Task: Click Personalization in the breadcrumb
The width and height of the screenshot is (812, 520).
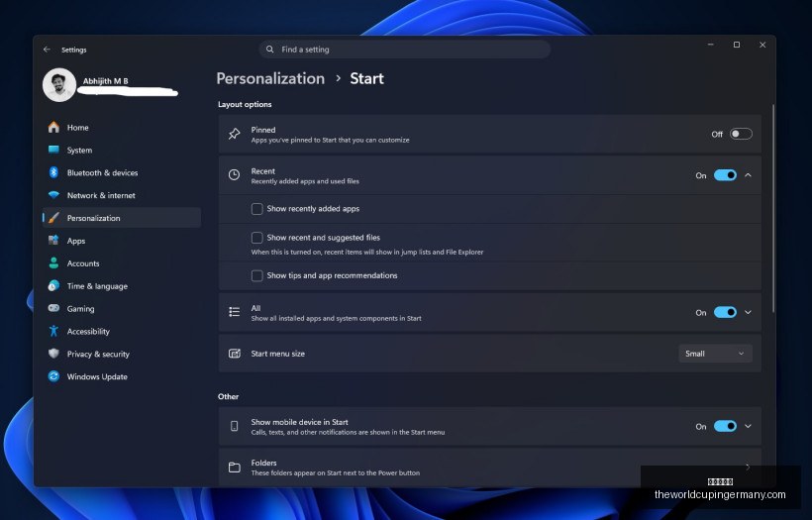Action: click(x=270, y=78)
